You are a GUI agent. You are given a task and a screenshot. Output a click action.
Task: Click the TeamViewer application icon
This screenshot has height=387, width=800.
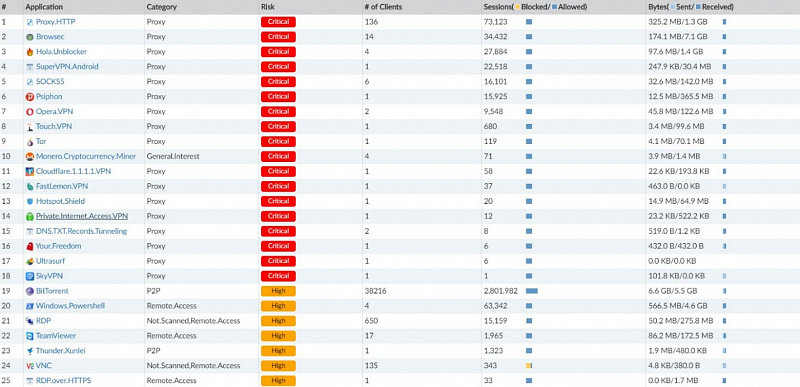[30, 336]
